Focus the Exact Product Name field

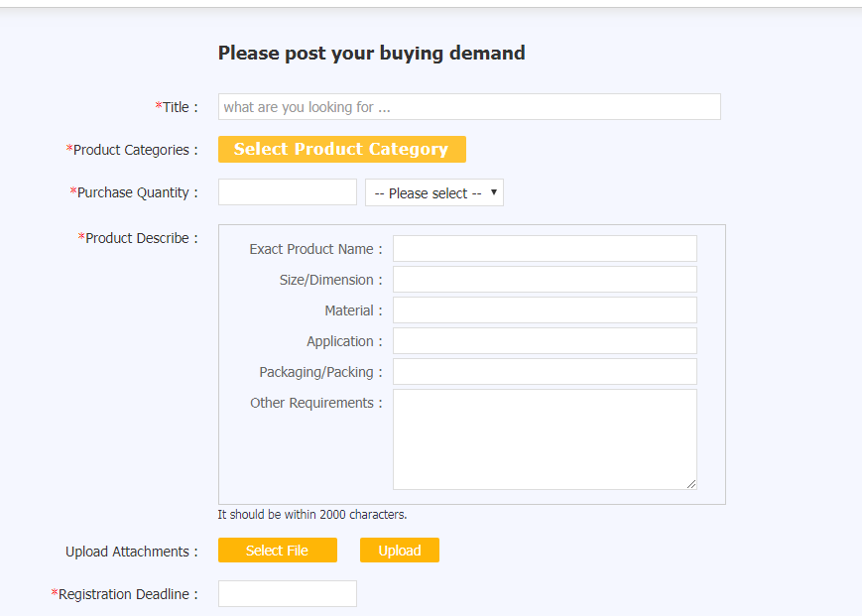[545, 249]
